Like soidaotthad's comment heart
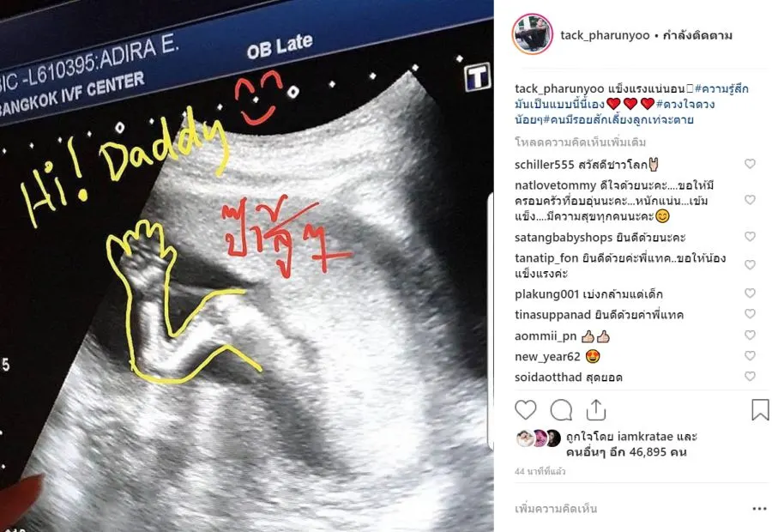The width and height of the screenshot is (772, 532). tap(750, 377)
